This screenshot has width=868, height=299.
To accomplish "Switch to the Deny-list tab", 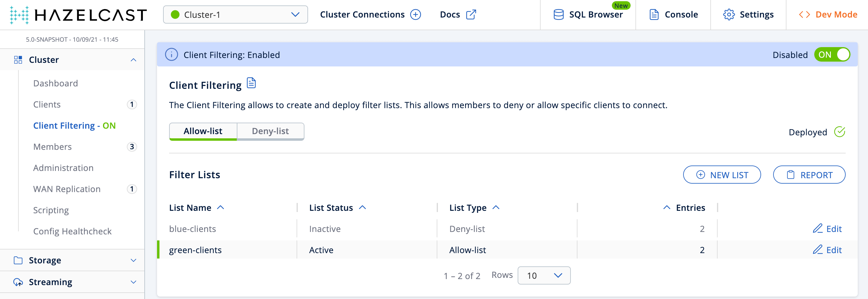I will click(270, 131).
